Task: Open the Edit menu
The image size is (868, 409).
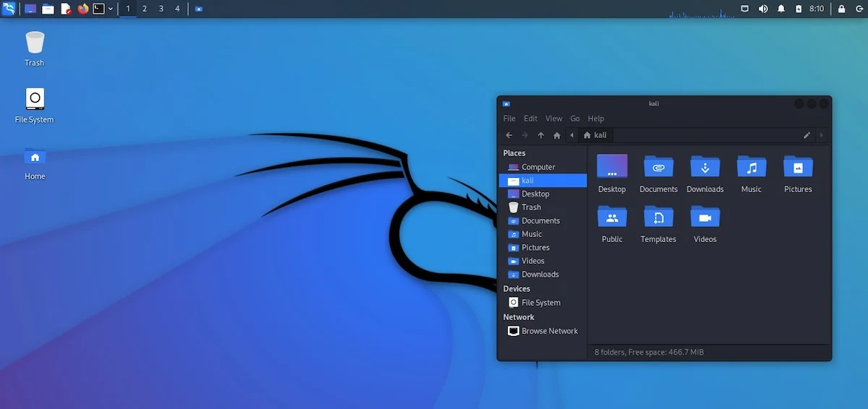Action: coord(531,119)
